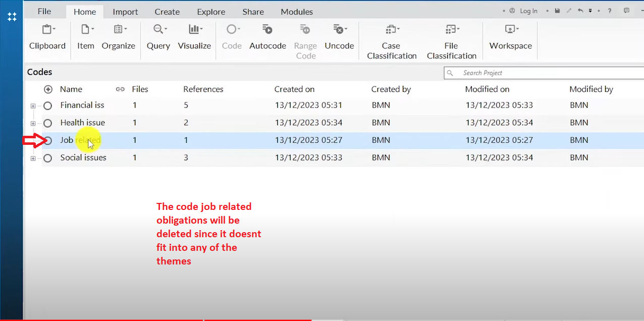This screenshot has width=644, height=321.
Task: Click the magnifier icon in Search Project
Action: pos(450,73)
